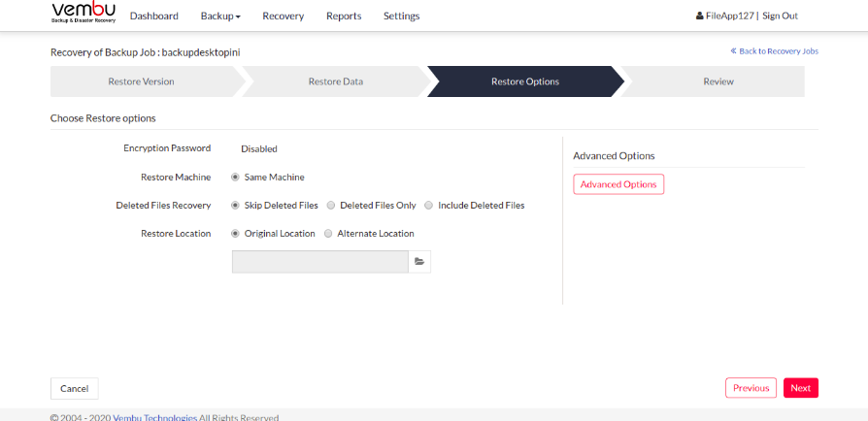Select Original Location radio button
The image size is (868, 421).
click(235, 234)
